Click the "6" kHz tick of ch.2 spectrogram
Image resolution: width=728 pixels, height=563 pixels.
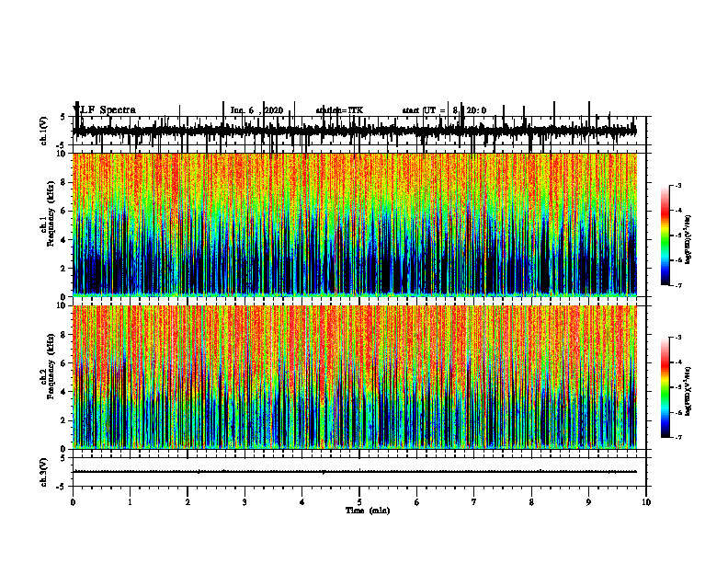64,363
